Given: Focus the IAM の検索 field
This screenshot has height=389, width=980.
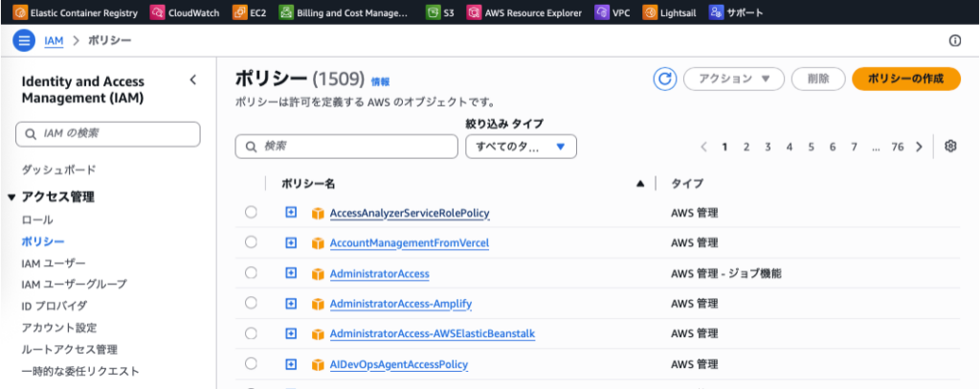Looking at the screenshot, I should click(107, 134).
